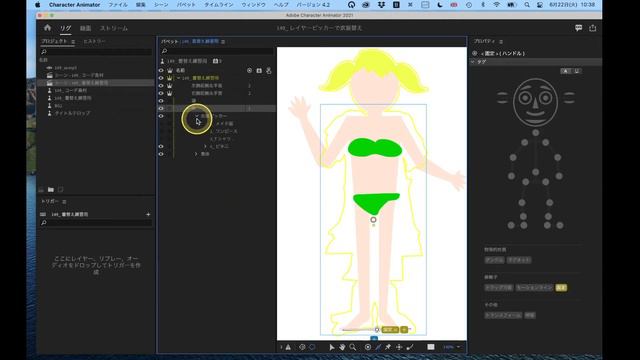Click the folder icon below project list
Viewport: 640px width, 360px height.
51,189
